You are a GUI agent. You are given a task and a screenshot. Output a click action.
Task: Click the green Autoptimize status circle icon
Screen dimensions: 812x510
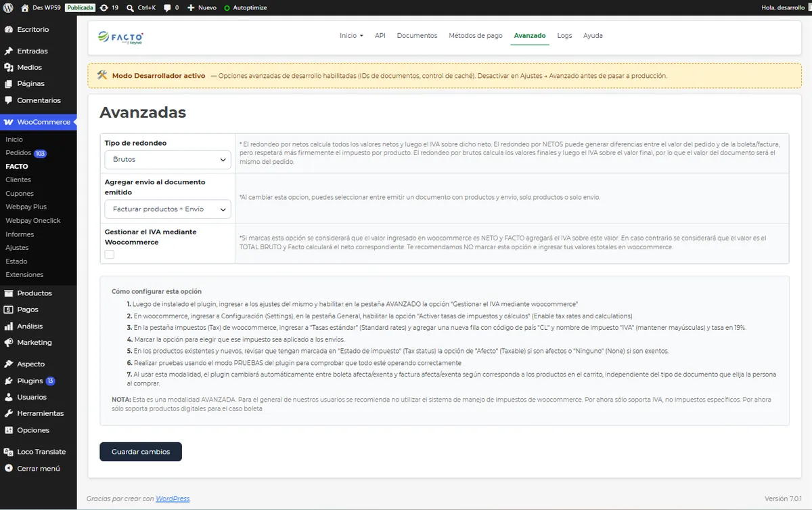click(227, 8)
